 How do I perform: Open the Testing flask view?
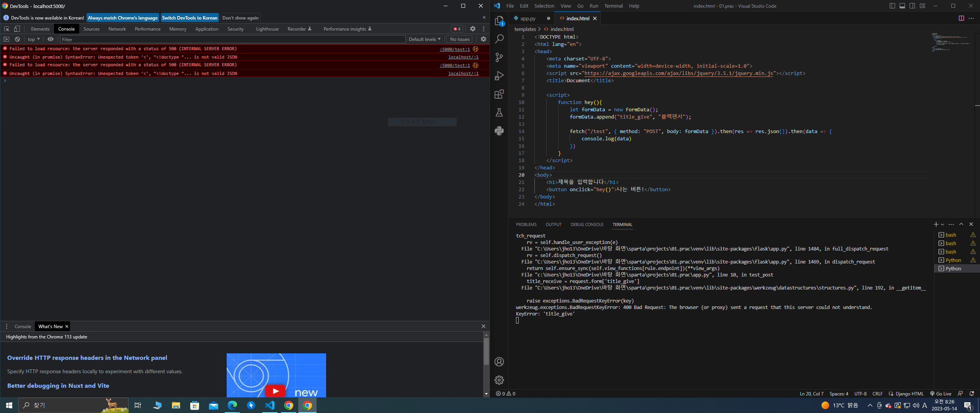[x=499, y=112]
